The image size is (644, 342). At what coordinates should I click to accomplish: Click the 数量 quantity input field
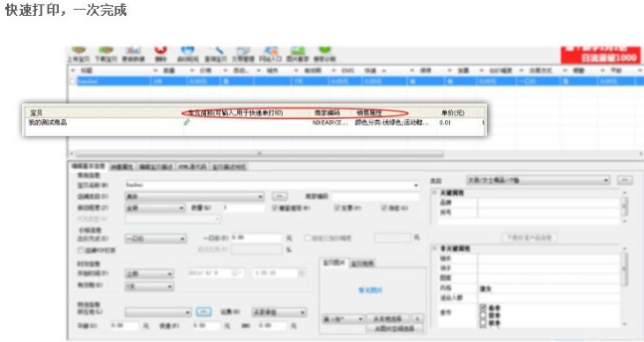point(244,208)
